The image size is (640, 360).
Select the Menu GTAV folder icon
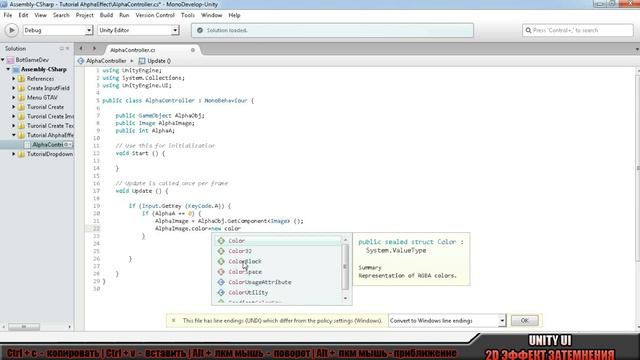[x=21, y=98]
